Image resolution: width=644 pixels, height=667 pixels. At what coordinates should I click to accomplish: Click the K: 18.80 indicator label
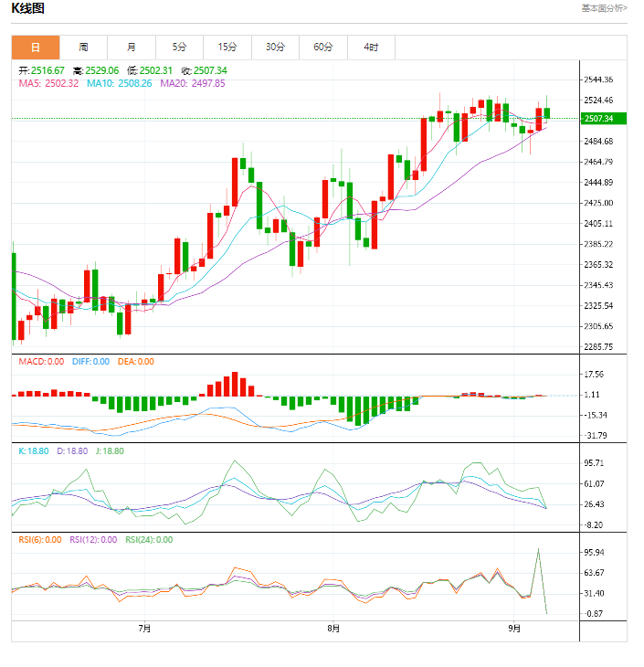[34, 450]
